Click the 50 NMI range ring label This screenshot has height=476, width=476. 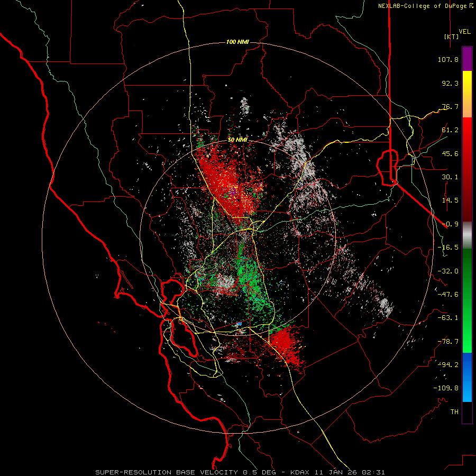point(237,140)
